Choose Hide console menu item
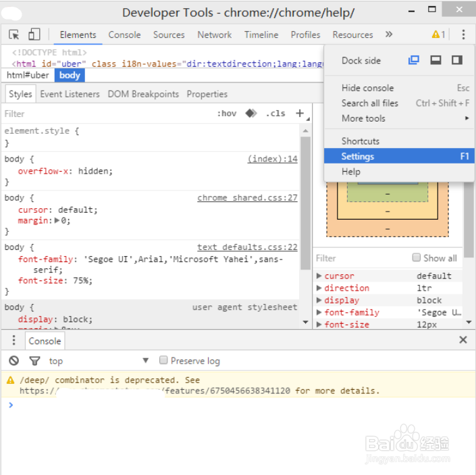The width and height of the screenshot is (476, 475). pos(399,88)
